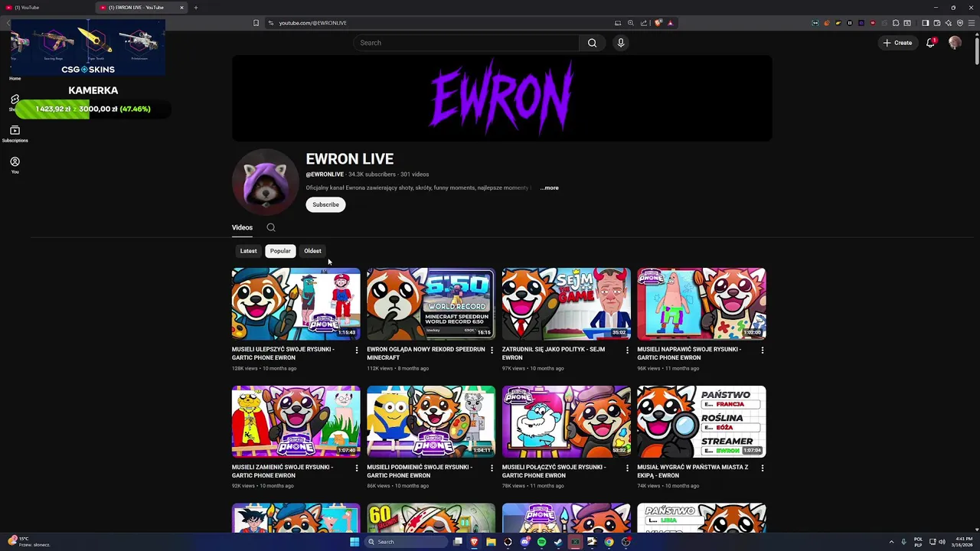Image resolution: width=980 pixels, height=551 pixels.
Task: Open File Explorer from the taskbar
Action: (x=491, y=542)
